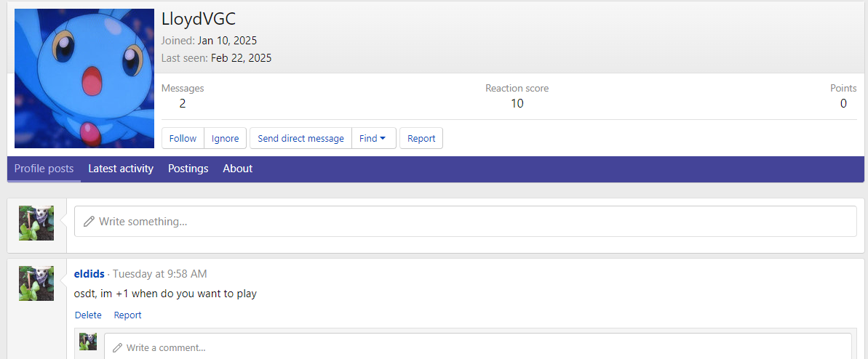The height and width of the screenshot is (359, 868).
Task: Delete the profile post by eldids
Action: pos(88,315)
